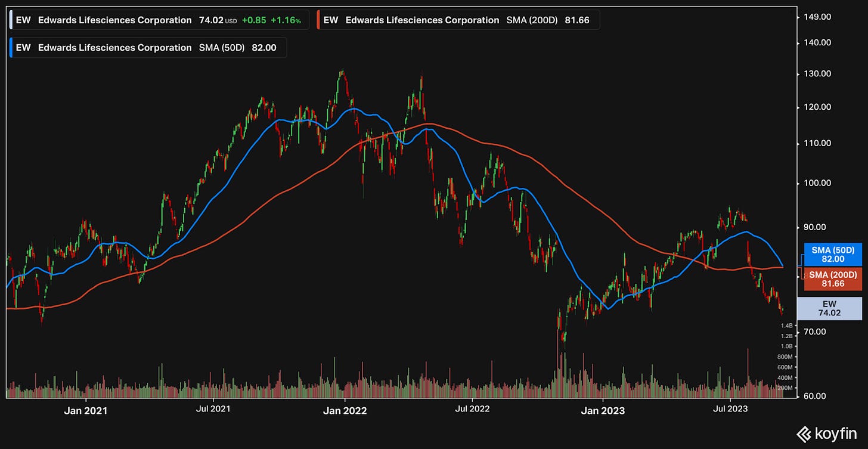
Task: Click the 74.02 price in the EW legend
Action: pyautogui.click(x=211, y=20)
